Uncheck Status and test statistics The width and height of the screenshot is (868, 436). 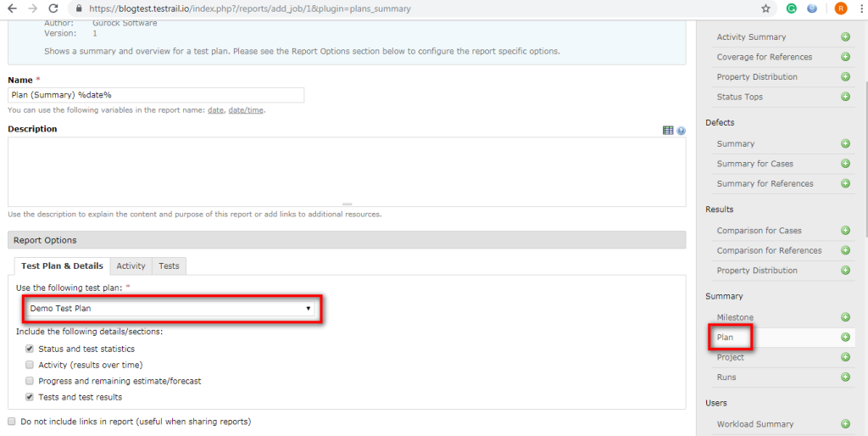tap(30, 349)
